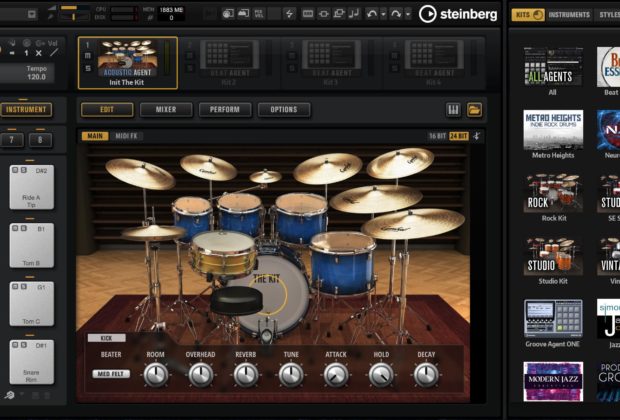
Task: Click the TUNE knob
Action: [x=291, y=375]
